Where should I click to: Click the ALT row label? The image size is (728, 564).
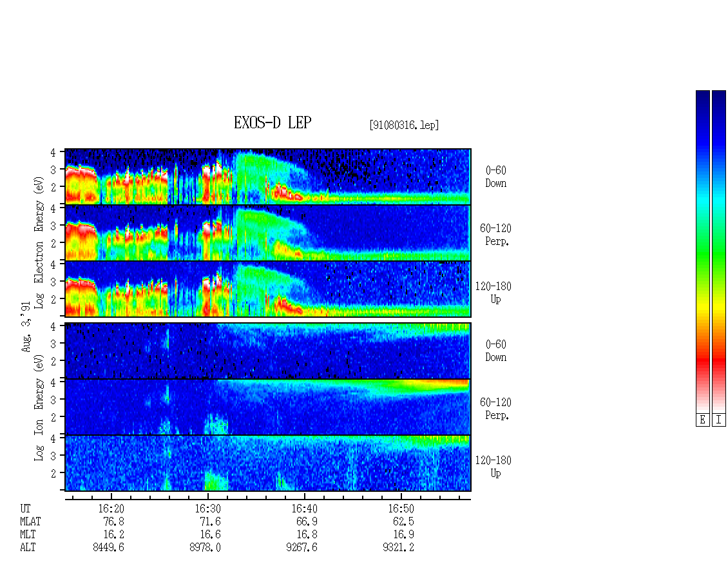click(x=28, y=547)
